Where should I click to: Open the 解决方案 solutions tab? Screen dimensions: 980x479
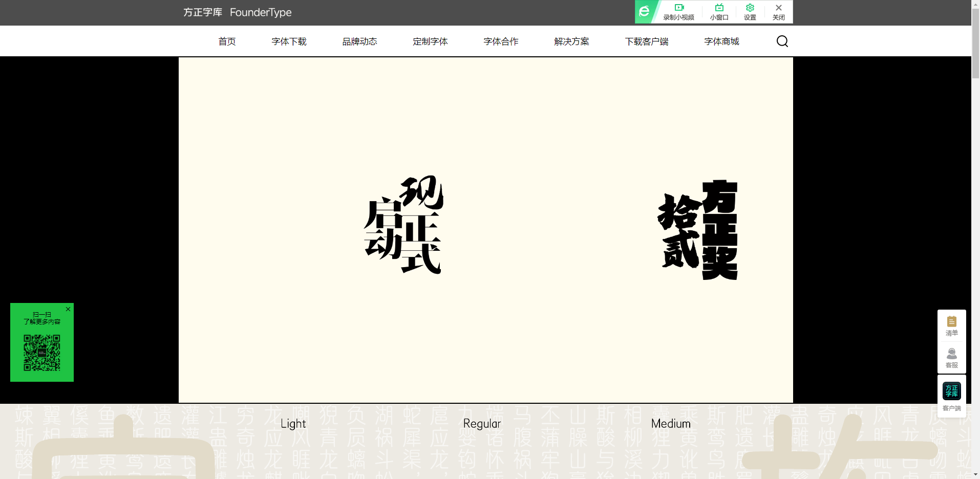pyautogui.click(x=571, y=41)
